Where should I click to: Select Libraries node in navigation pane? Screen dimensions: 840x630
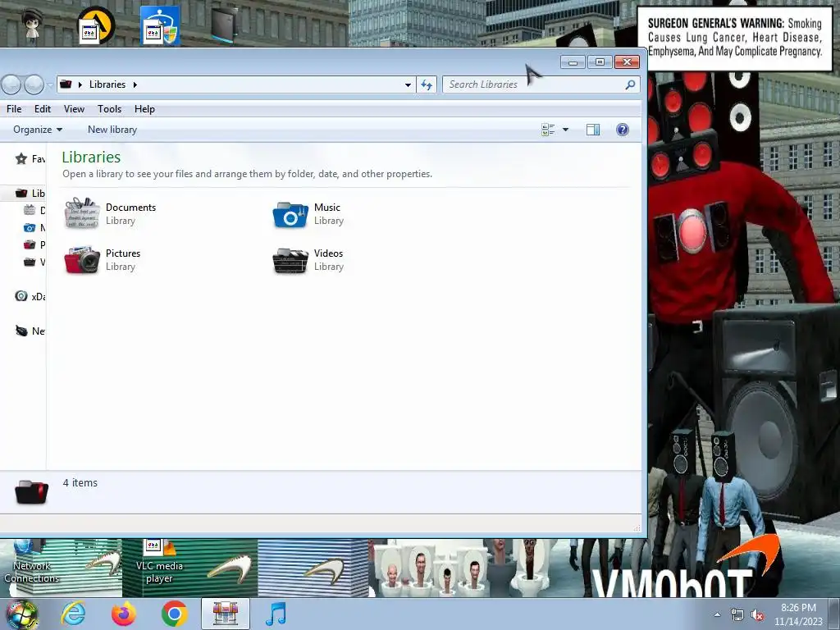click(30, 194)
